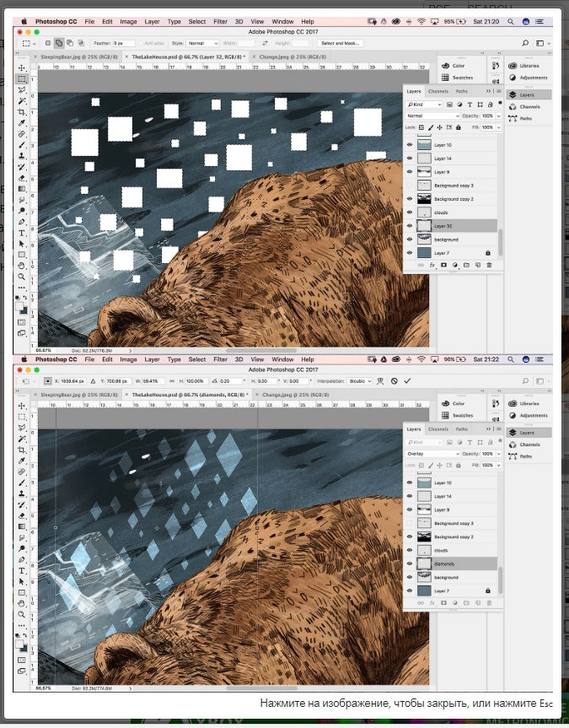Commit transform with checkmark in lower window

pyautogui.click(x=407, y=380)
